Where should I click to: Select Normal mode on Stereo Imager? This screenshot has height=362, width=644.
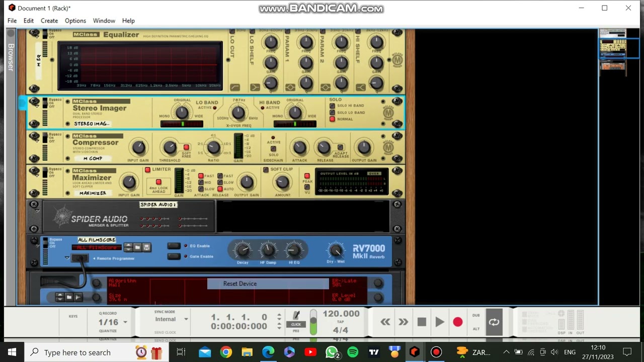pyautogui.click(x=332, y=119)
